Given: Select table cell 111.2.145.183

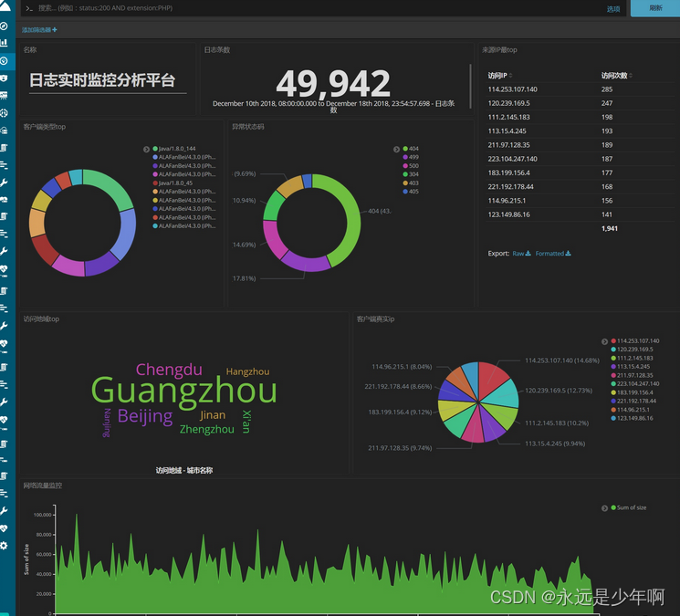Looking at the screenshot, I should click(508, 117).
